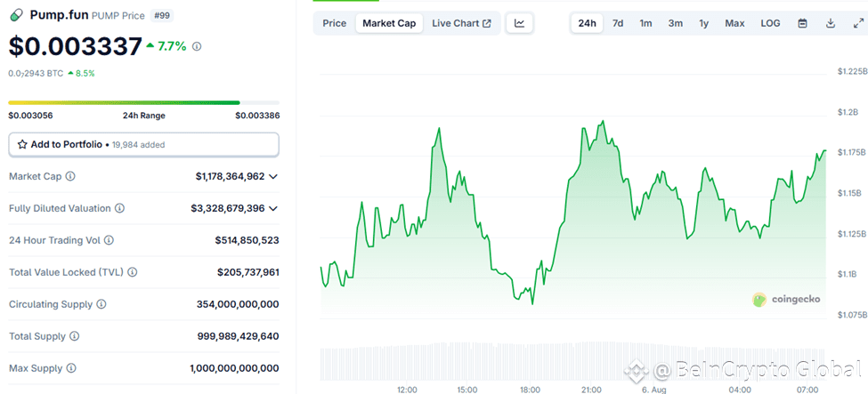868x394 pixels.
Task: Open the candlestick chart type icon
Action: [519, 23]
